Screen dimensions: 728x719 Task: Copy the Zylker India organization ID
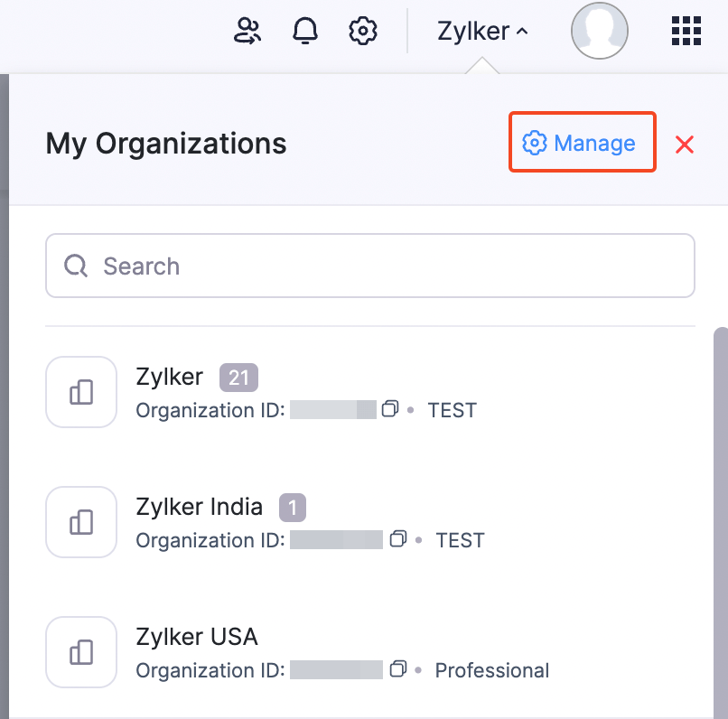coord(398,539)
